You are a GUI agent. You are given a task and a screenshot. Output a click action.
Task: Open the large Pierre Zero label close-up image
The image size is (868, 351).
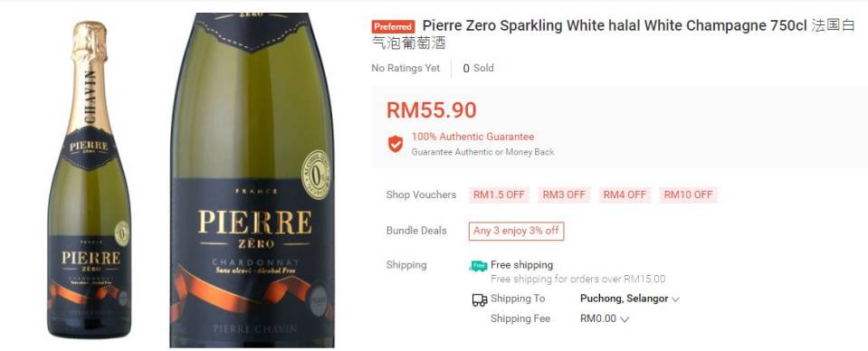(x=253, y=179)
